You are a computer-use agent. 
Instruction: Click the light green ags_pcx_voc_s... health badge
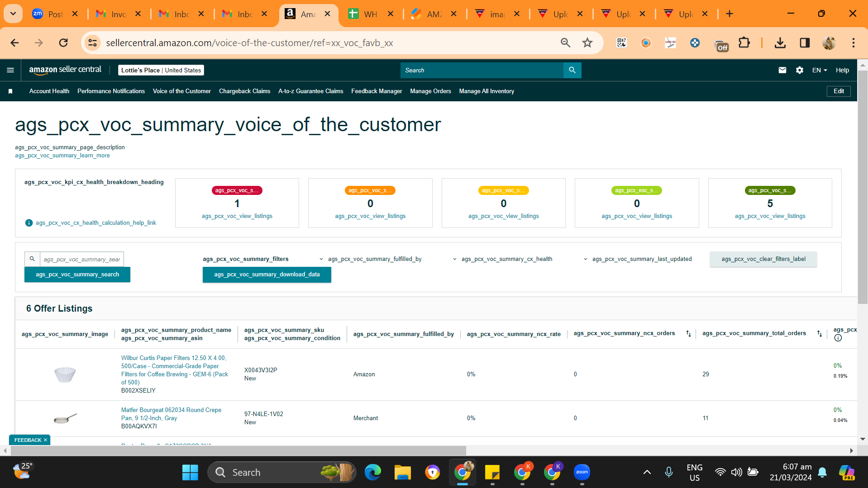(x=637, y=190)
